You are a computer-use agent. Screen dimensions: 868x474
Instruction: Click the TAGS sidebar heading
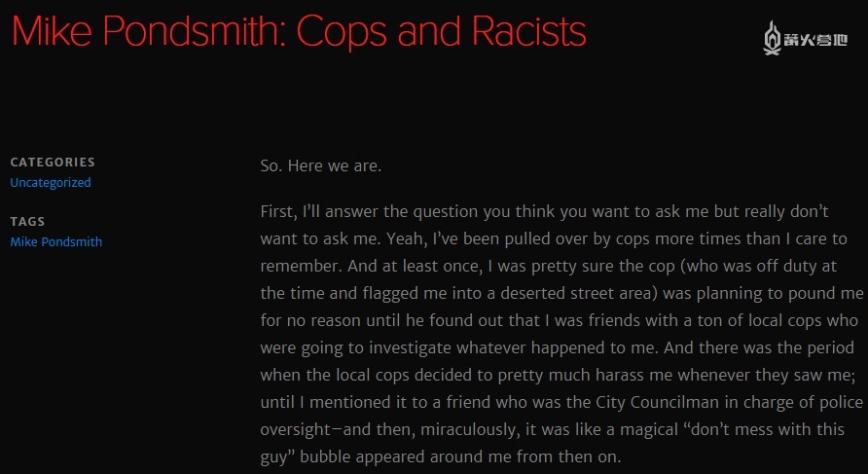[27, 221]
